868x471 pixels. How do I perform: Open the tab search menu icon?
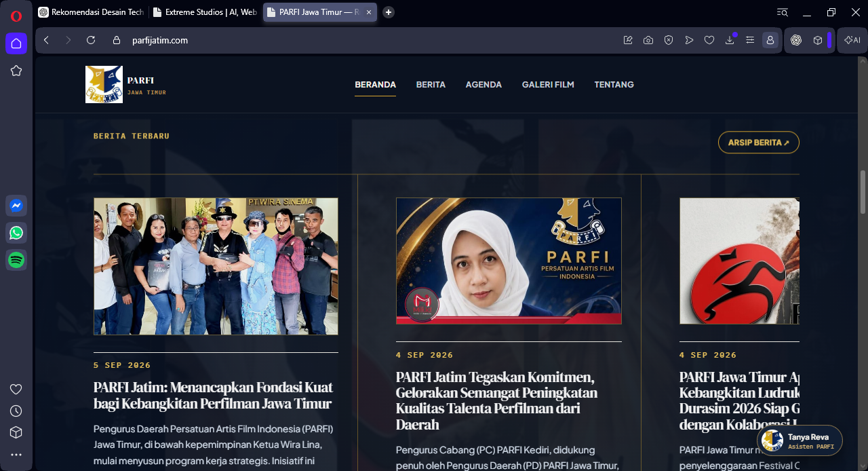point(783,12)
